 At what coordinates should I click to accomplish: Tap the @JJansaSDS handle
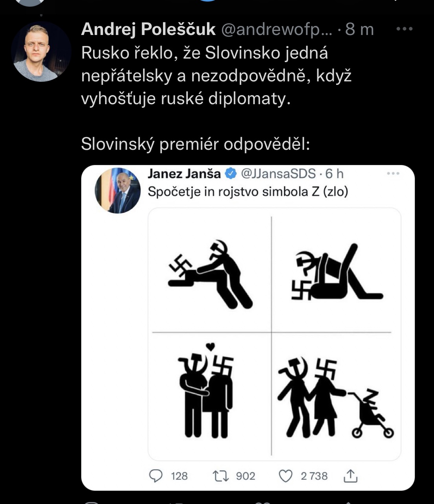coord(278,173)
